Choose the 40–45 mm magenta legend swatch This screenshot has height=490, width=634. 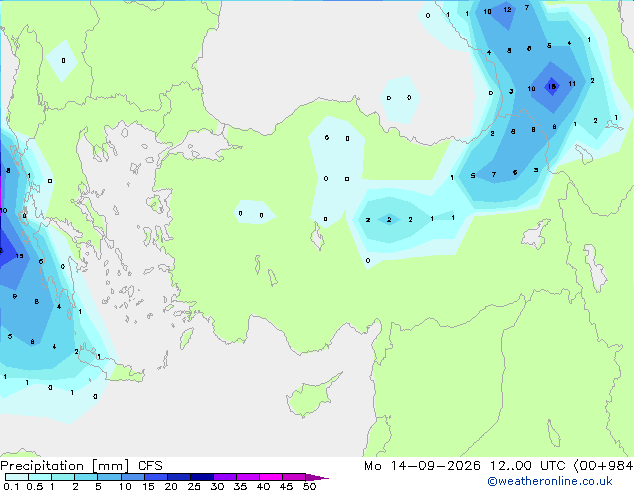(x=271, y=477)
